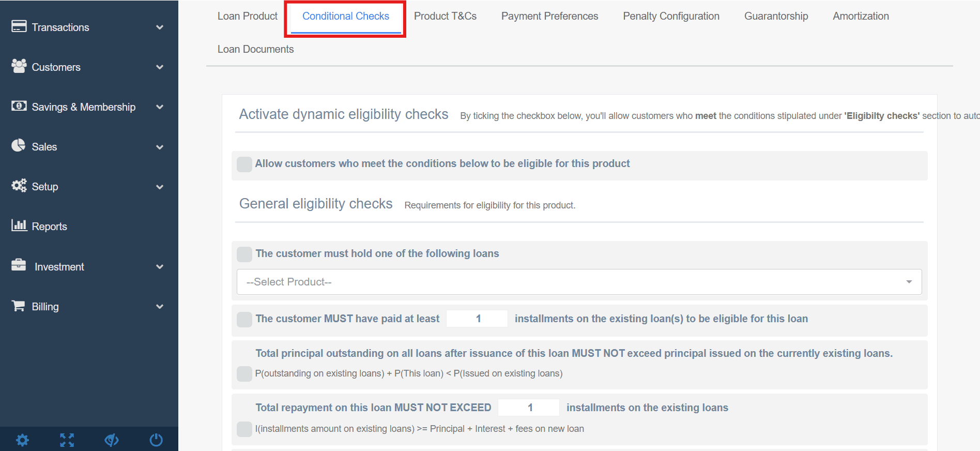The width and height of the screenshot is (980, 451).
Task: Expand the Sales menu chevron
Action: 160,147
